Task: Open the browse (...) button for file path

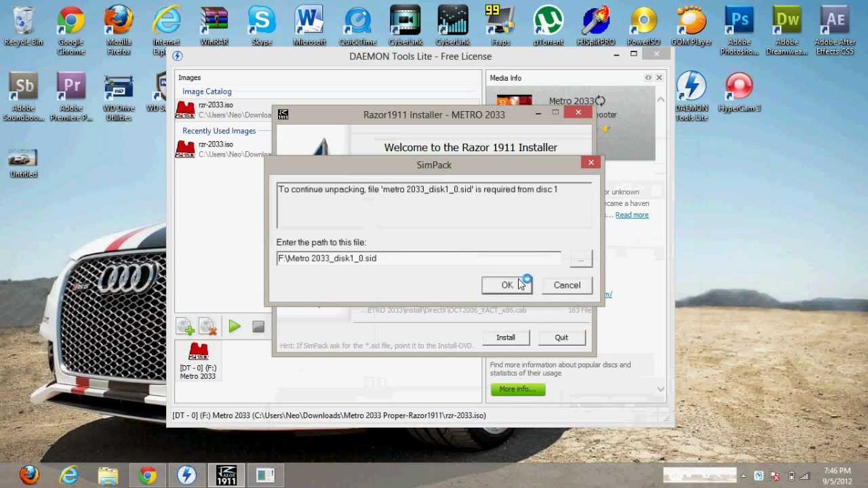Action: click(x=580, y=259)
